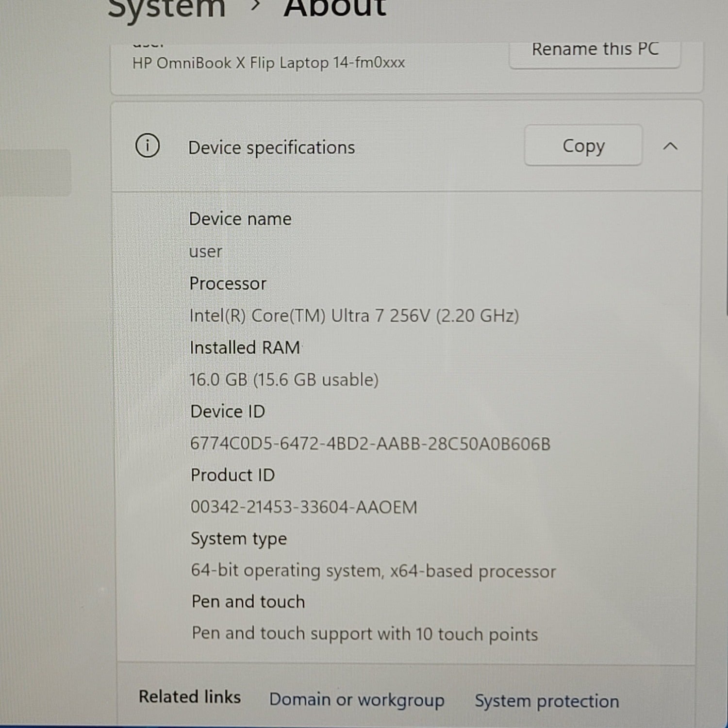Click the pen and touch support value
Viewport: 728px width, 728px height.
point(364,634)
